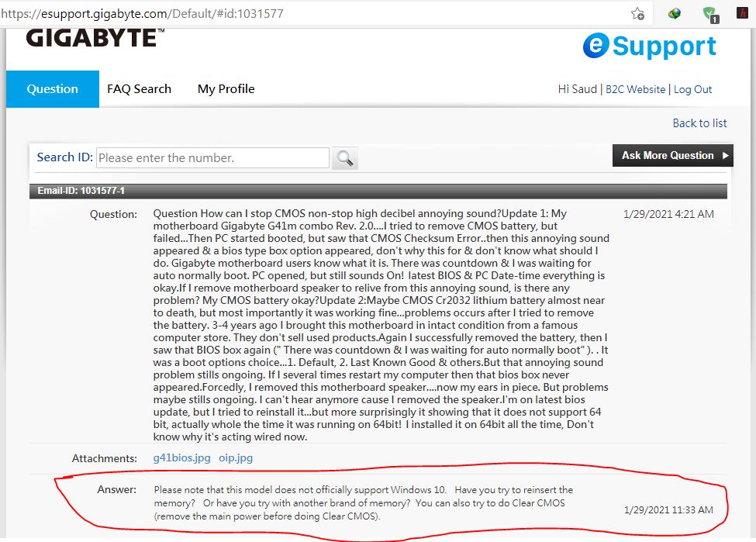
Task: Go Back to list
Action: click(x=699, y=123)
